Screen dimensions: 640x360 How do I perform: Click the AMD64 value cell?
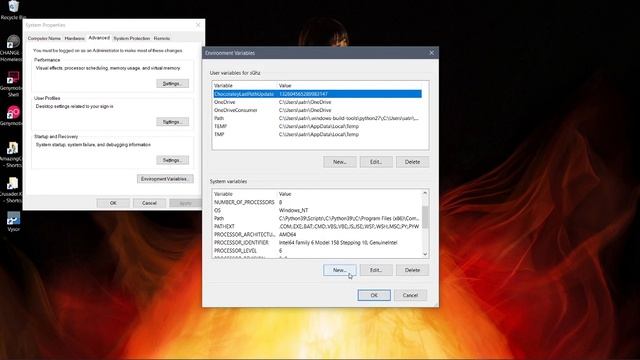[287, 235]
